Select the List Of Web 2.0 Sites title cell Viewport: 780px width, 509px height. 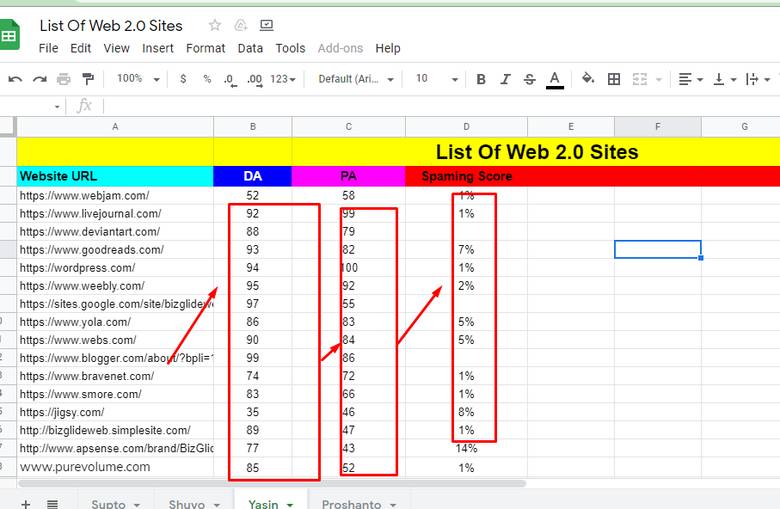coord(536,152)
